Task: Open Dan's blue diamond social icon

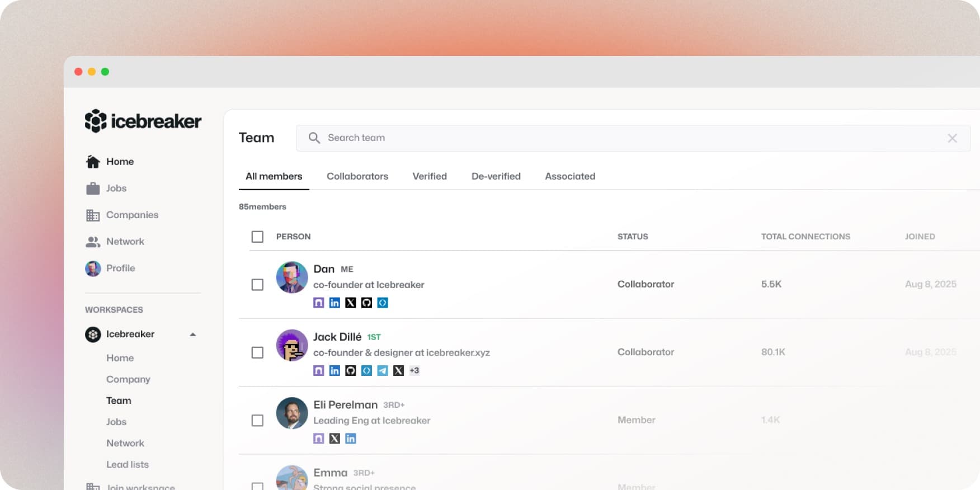Action: pyautogui.click(x=383, y=303)
